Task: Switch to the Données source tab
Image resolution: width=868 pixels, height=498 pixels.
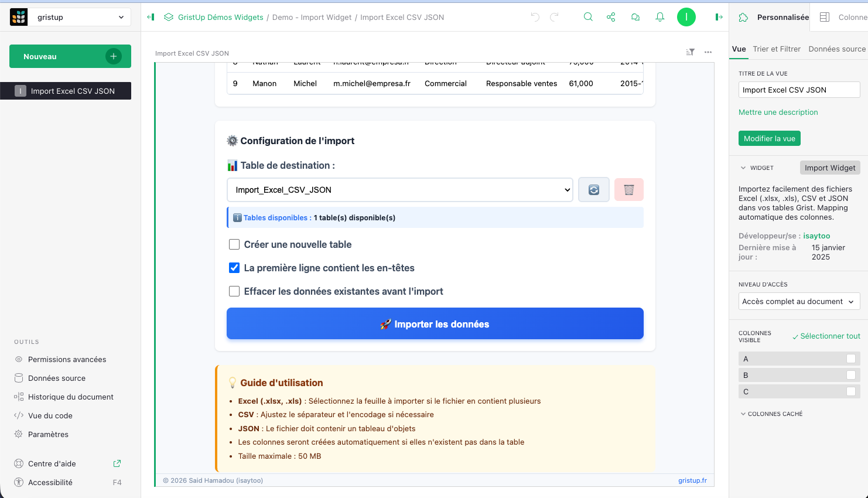Action: (836, 49)
